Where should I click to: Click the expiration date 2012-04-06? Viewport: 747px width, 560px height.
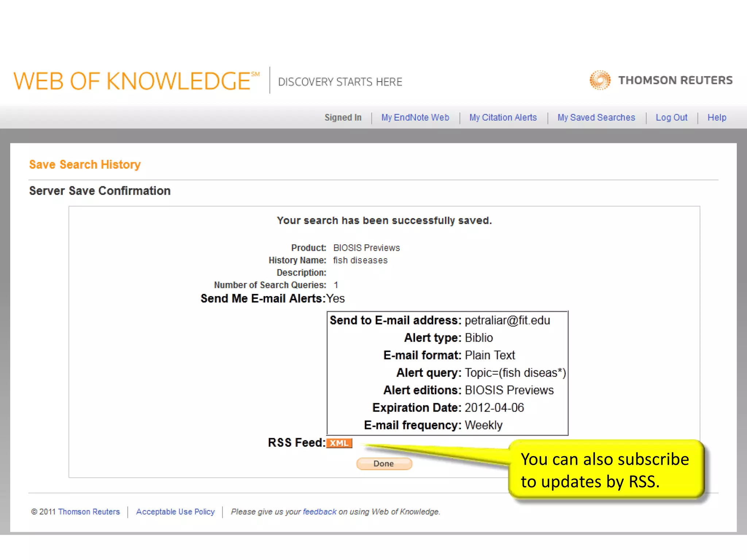click(x=494, y=408)
